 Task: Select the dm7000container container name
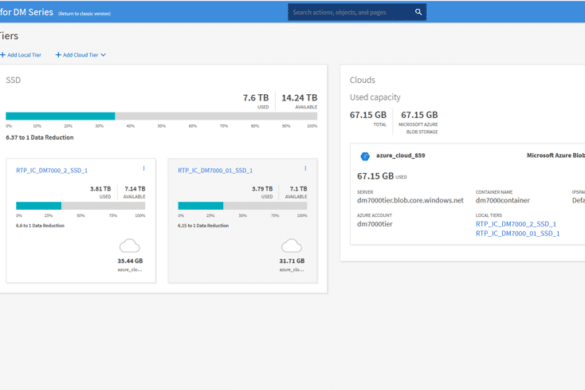(503, 200)
